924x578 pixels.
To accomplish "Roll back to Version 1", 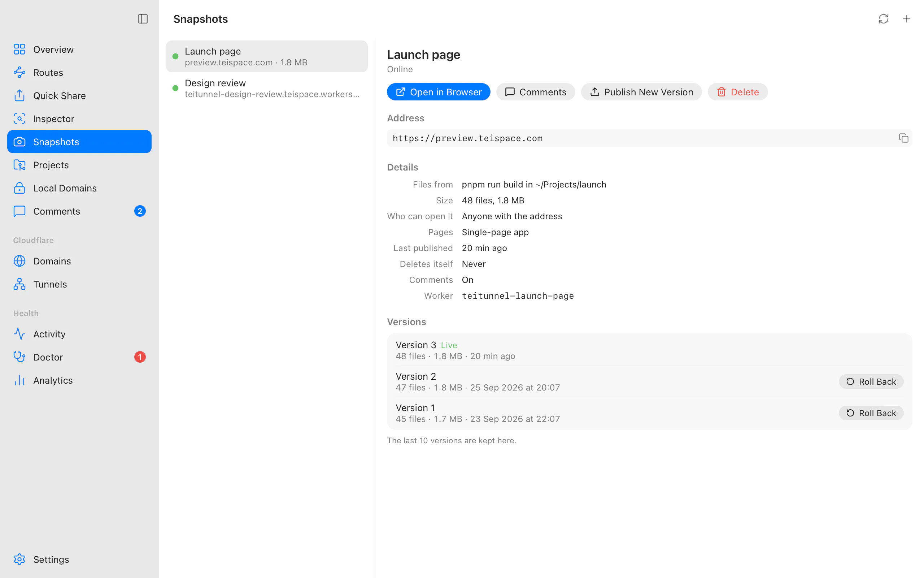I will (871, 413).
